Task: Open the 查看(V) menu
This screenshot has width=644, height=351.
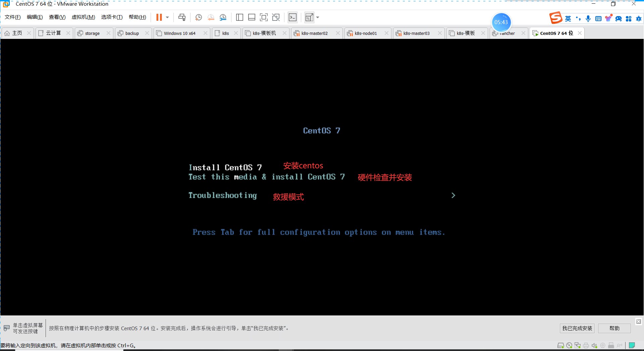Action: tap(57, 17)
